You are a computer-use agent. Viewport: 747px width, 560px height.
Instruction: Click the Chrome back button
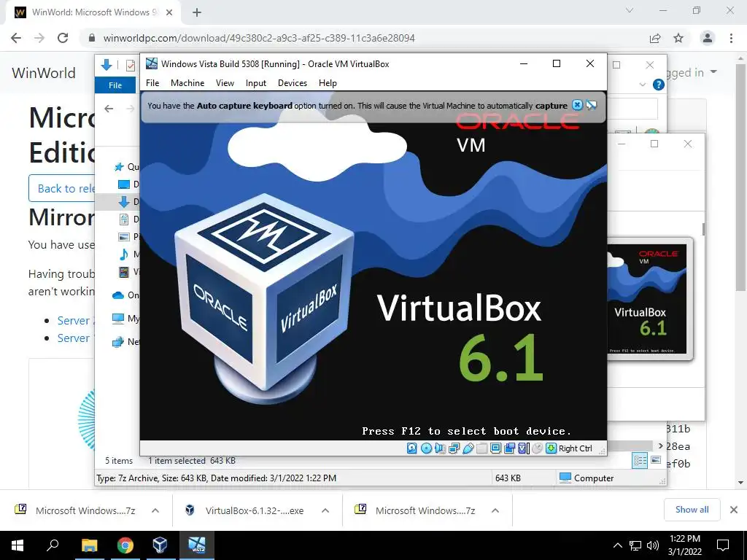tap(16, 38)
